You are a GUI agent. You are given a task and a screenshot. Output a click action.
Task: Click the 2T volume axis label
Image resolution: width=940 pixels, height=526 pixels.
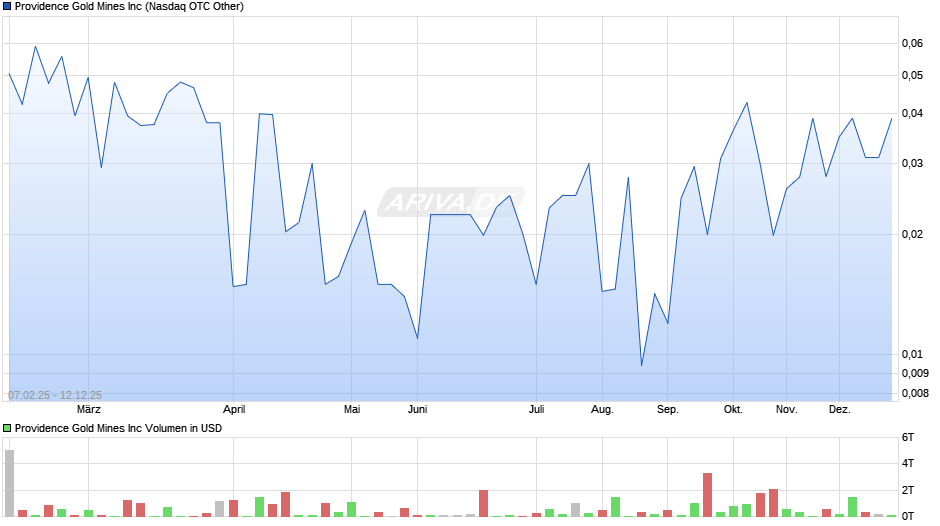[908, 490]
